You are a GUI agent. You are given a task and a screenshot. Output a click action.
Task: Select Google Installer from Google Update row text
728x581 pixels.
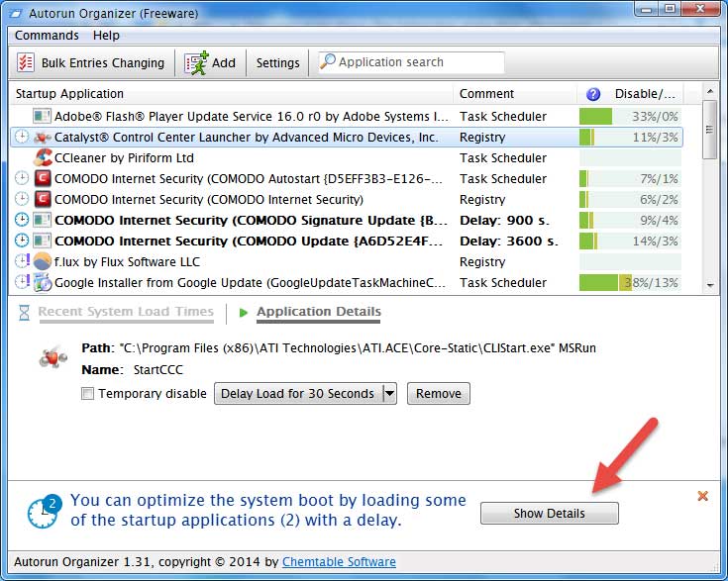[250, 283]
